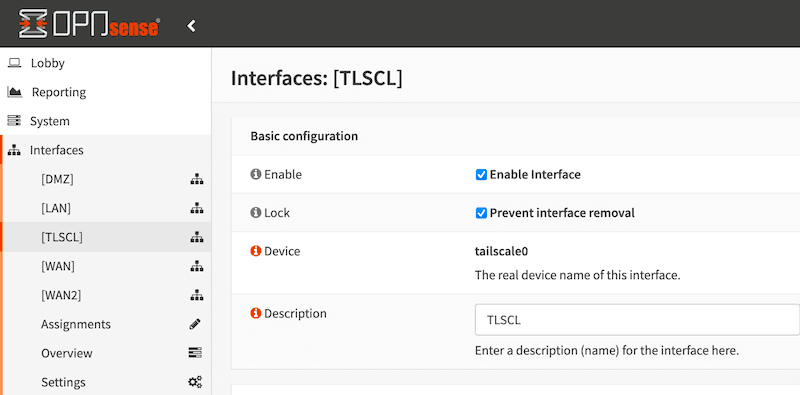Click the Basic configuration heading
The height and width of the screenshot is (395, 800).
(x=304, y=136)
